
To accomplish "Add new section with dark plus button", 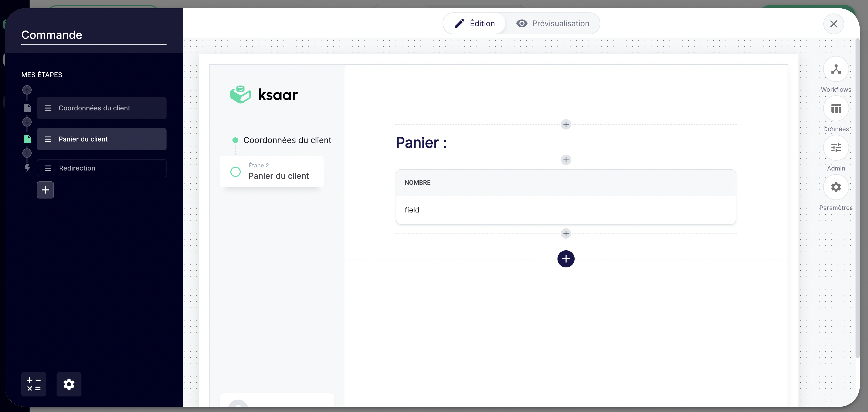I will point(566,259).
